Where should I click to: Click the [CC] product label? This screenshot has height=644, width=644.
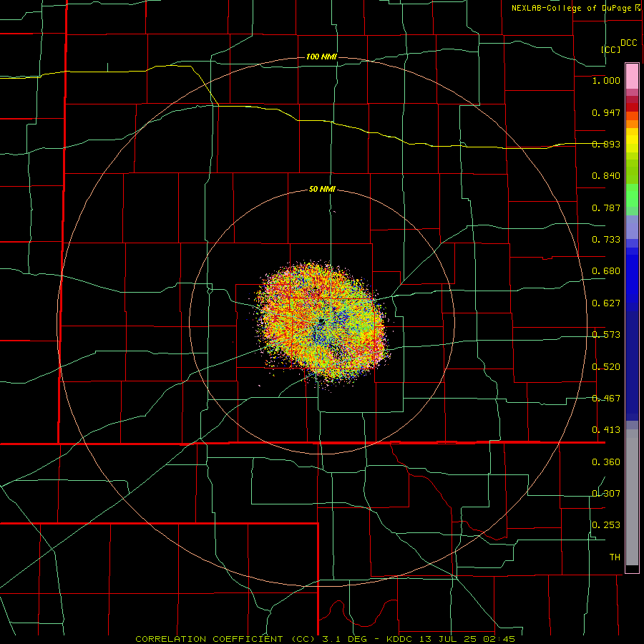[610, 49]
